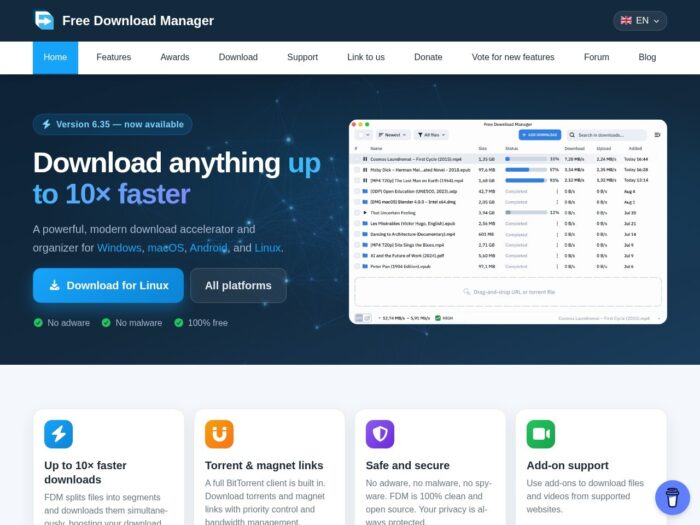Click the Free Download Manager logo icon
The height and width of the screenshot is (525, 700).
click(44, 20)
